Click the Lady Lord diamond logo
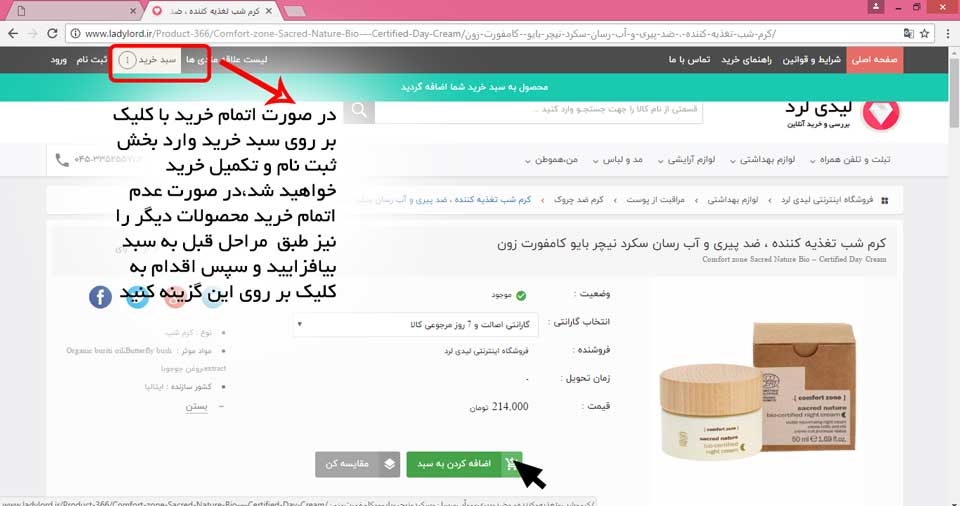Viewport: 960px width, 506px height. tap(880, 113)
